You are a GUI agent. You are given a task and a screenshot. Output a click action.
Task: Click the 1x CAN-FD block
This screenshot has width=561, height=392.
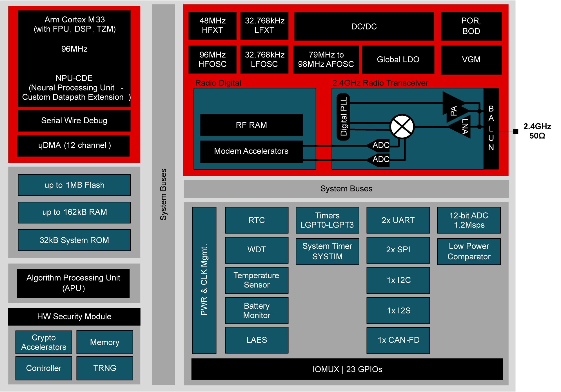point(398,340)
